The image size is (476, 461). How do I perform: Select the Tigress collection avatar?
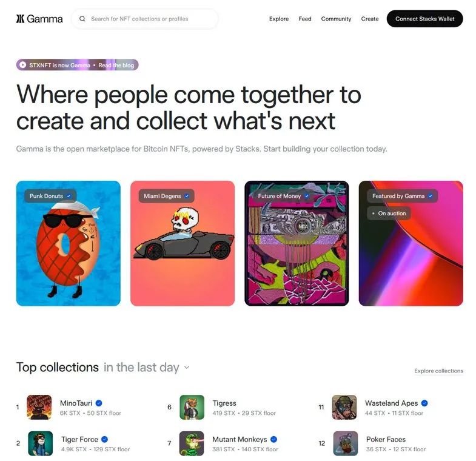point(192,407)
